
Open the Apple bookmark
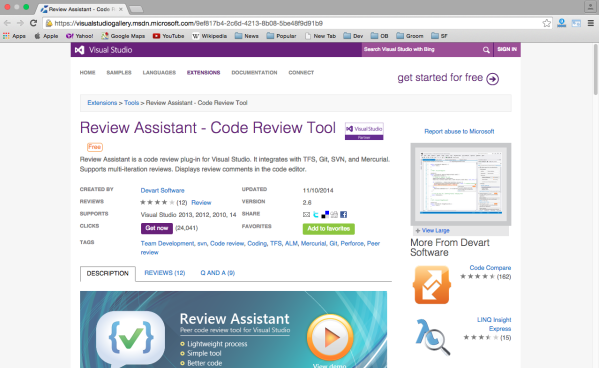click(x=46, y=36)
